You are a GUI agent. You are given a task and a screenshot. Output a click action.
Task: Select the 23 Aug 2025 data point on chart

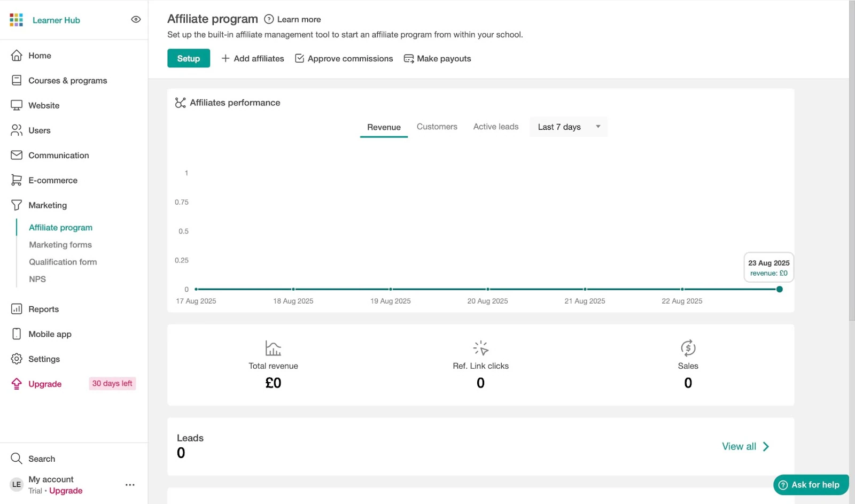(x=780, y=289)
